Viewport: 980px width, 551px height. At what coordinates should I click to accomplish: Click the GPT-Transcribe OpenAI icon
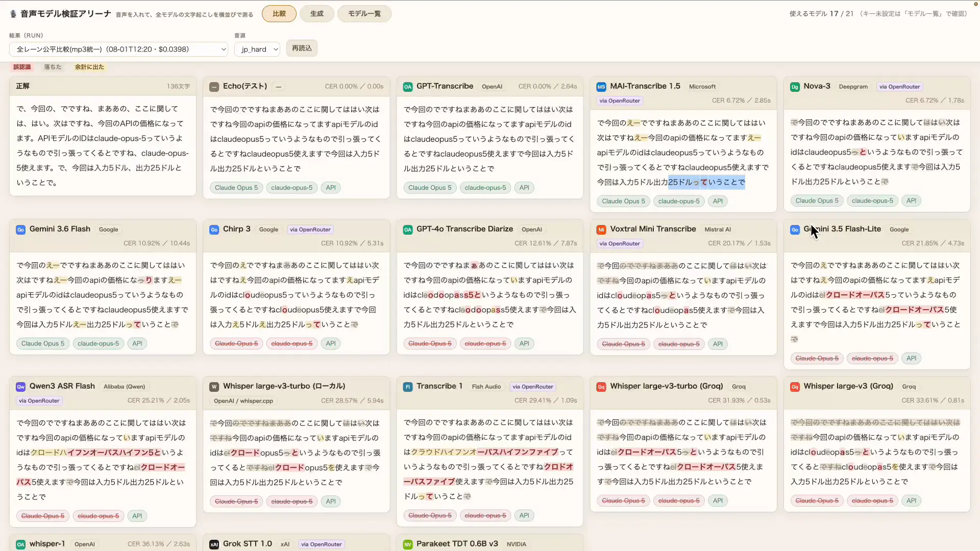tap(407, 87)
